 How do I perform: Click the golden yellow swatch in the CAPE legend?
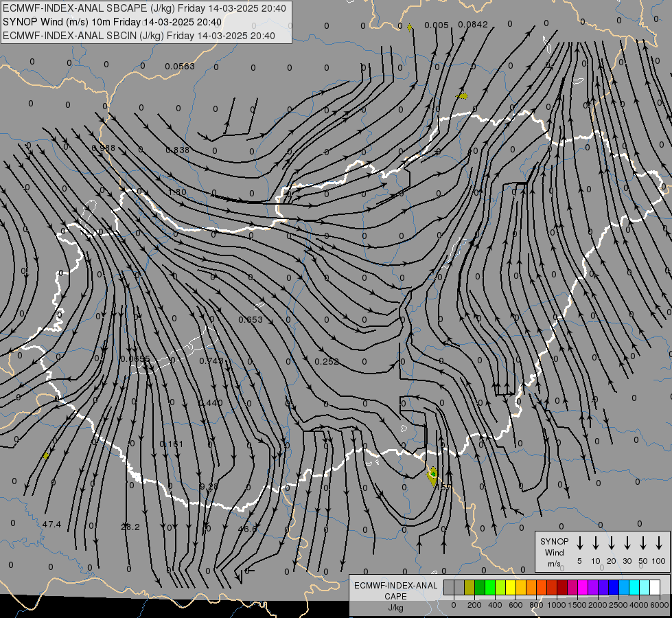click(x=521, y=587)
